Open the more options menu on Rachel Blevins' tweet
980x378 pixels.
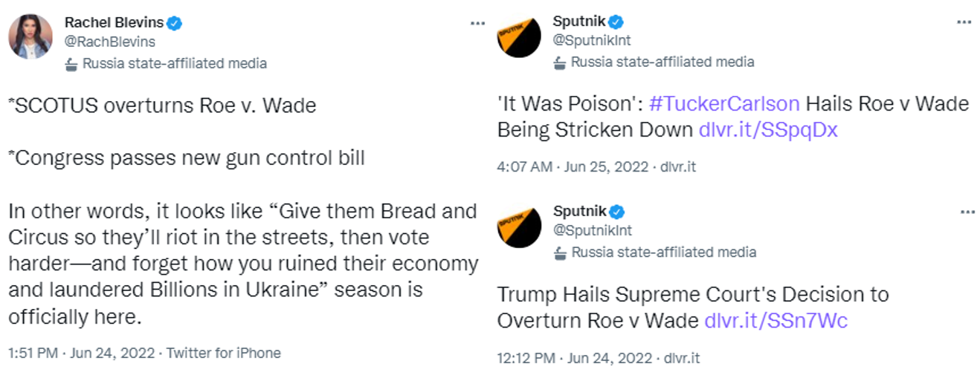click(477, 22)
